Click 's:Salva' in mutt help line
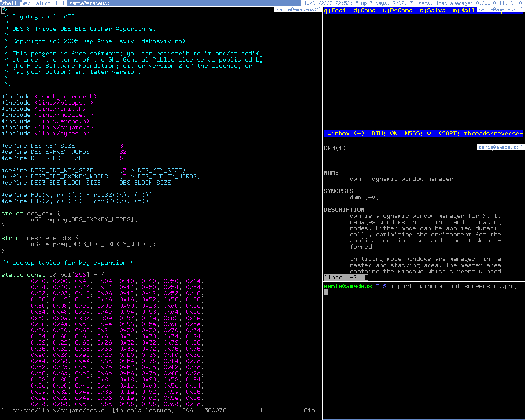Image resolution: width=525 pixels, height=420 pixels. (432, 10)
